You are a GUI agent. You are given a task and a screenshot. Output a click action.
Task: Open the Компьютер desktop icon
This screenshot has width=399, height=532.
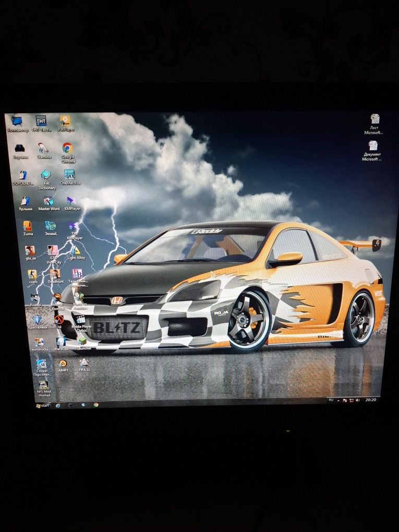[17, 124]
